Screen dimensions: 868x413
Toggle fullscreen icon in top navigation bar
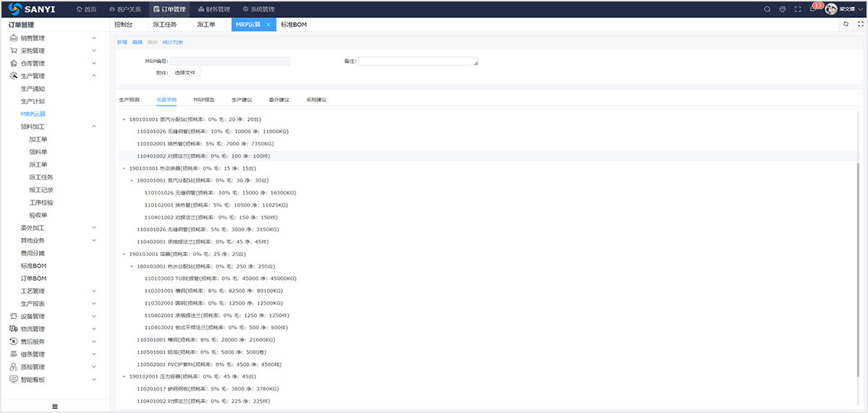pos(798,9)
